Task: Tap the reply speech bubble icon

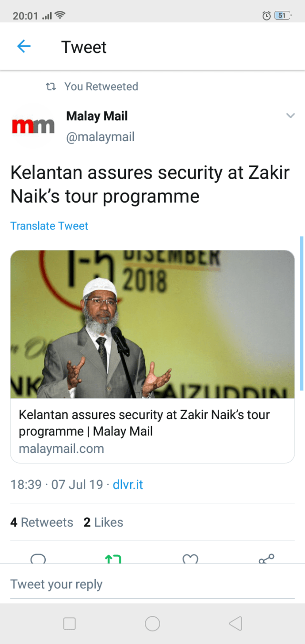Action: point(38,559)
